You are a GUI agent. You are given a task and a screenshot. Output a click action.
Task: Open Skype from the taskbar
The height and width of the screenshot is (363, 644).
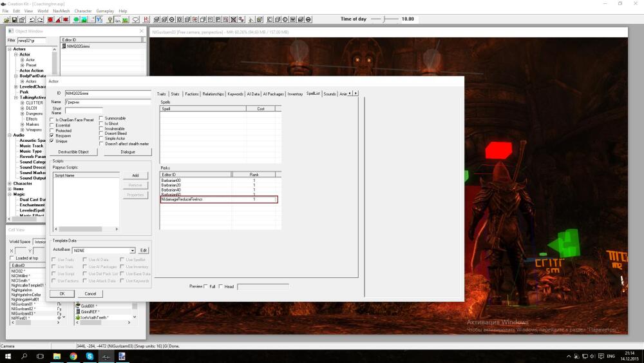[x=90, y=357]
